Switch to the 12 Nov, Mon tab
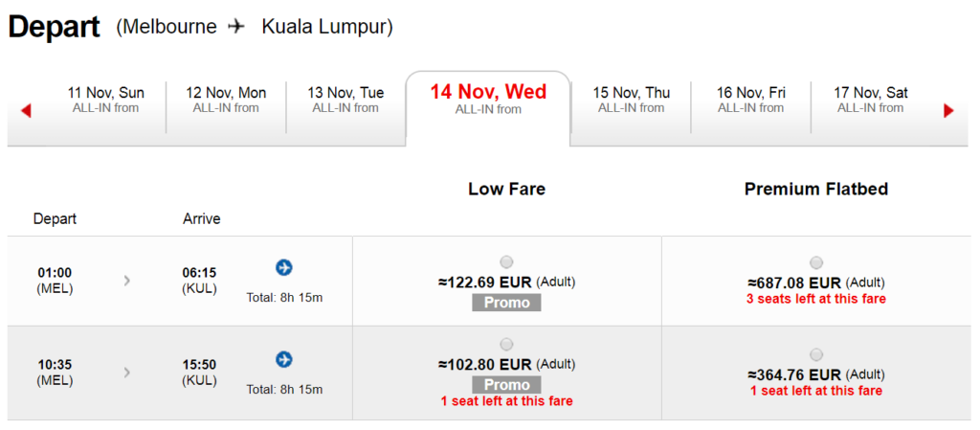This screenshot has width=980, height=430. click(x=226, y=100)
